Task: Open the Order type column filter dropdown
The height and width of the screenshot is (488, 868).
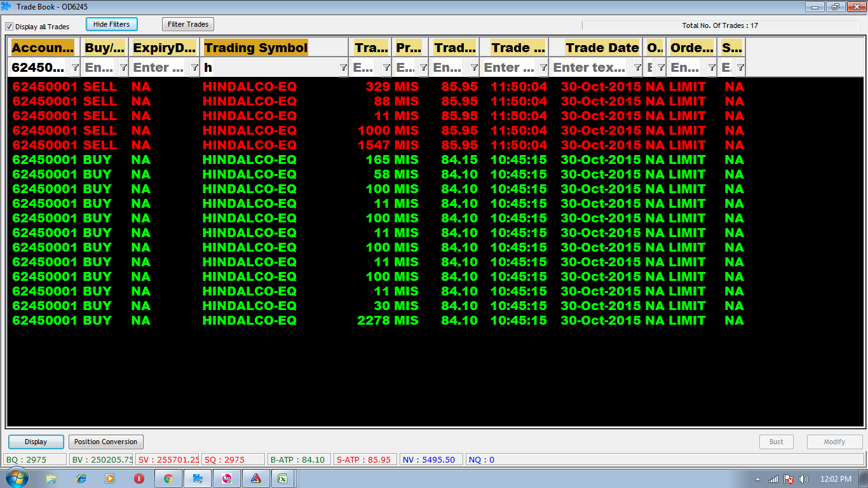Action: point(712,67)
